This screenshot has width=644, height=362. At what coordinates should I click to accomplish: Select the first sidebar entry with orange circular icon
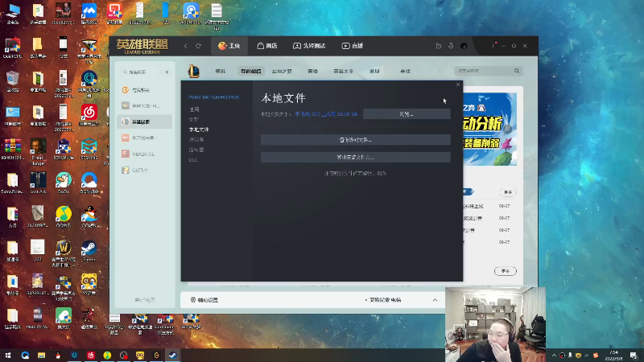[145, 90]
